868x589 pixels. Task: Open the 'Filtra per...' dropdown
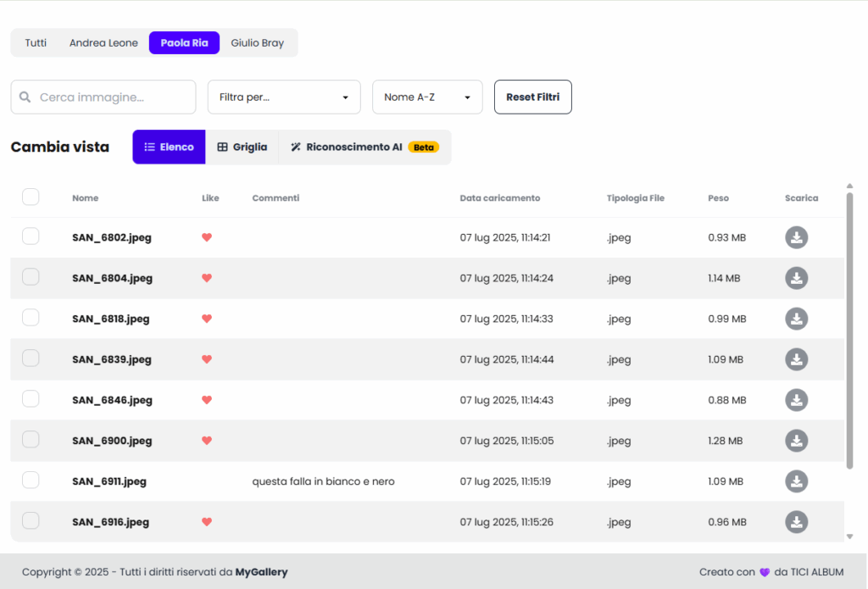(x=284, y=97)
